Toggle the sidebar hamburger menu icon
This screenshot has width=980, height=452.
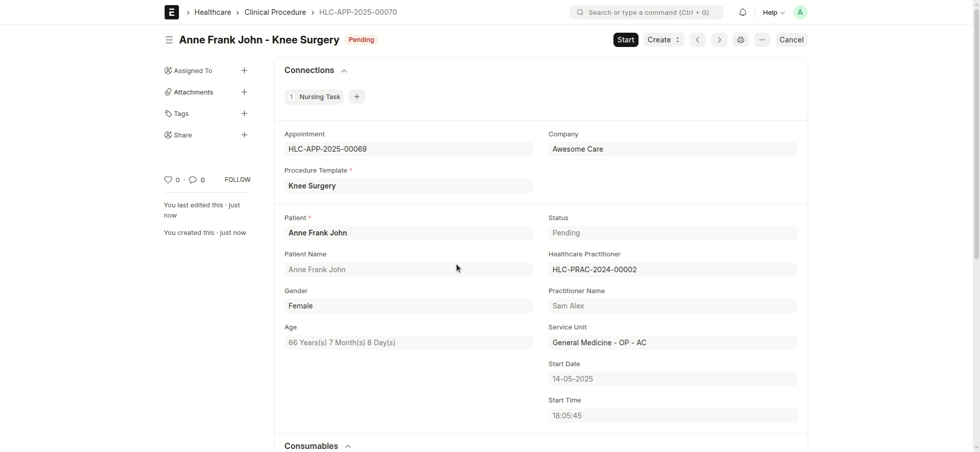click(169, 40)
